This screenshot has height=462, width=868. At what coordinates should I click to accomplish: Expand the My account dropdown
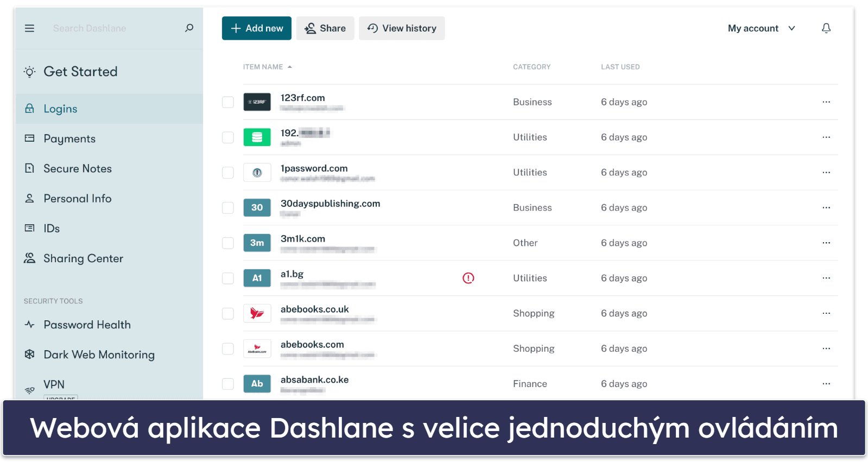761,28
